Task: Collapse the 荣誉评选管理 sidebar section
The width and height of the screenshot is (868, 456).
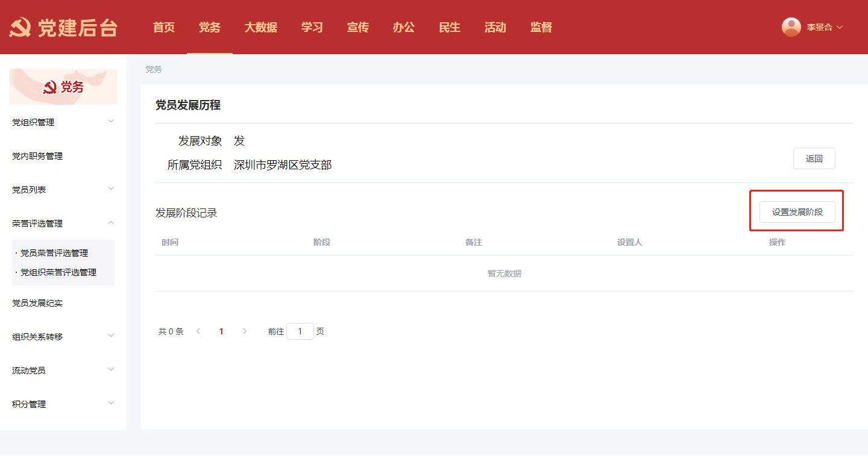Action: point(63,223)
